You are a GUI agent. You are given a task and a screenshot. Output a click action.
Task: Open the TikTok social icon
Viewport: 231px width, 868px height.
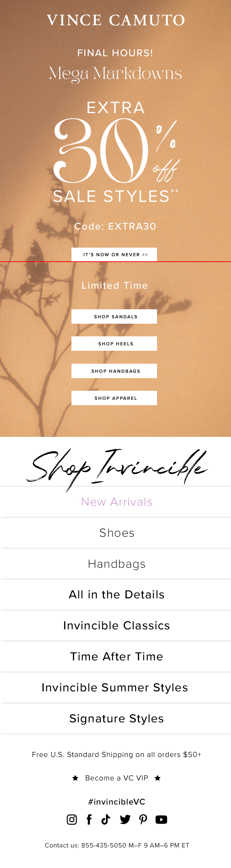(106, 820)
